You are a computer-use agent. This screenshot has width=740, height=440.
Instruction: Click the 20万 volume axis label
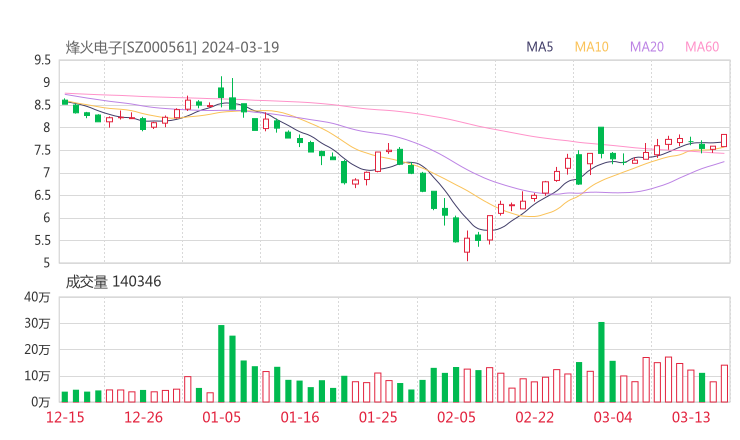37,350
